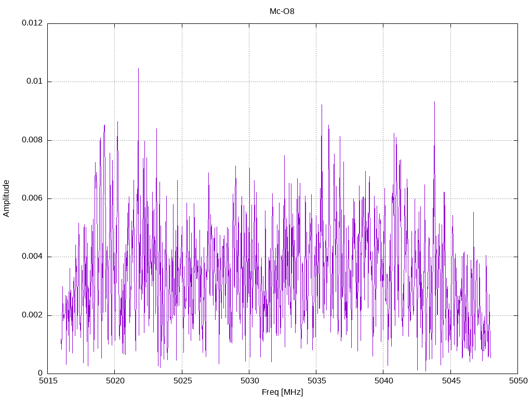Click the x-axis tick label 5020

pos(115,381)
